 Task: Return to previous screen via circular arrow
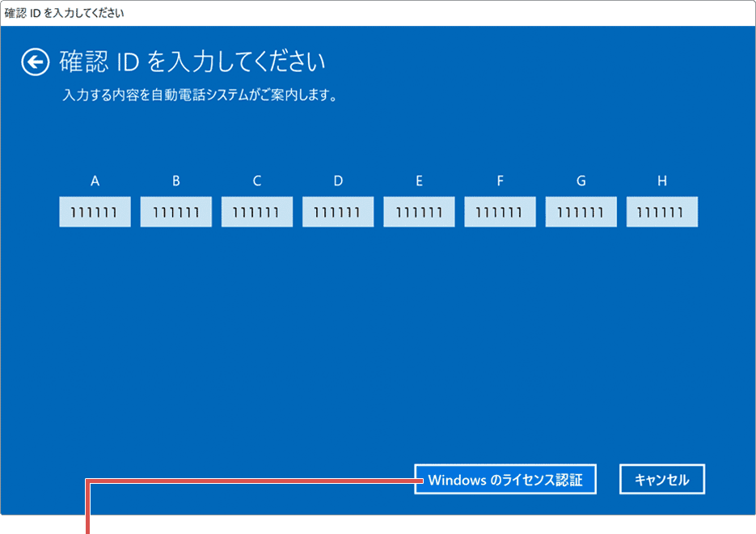pos(36,62)
